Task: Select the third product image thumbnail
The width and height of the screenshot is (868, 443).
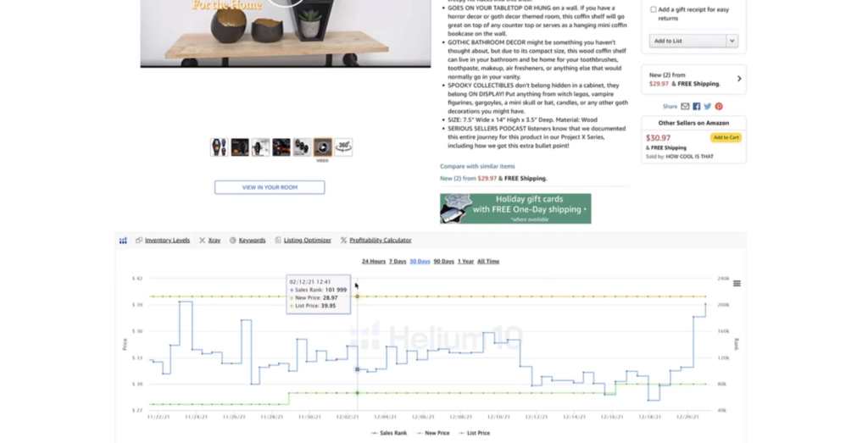Action: click(x=260, y=147)
